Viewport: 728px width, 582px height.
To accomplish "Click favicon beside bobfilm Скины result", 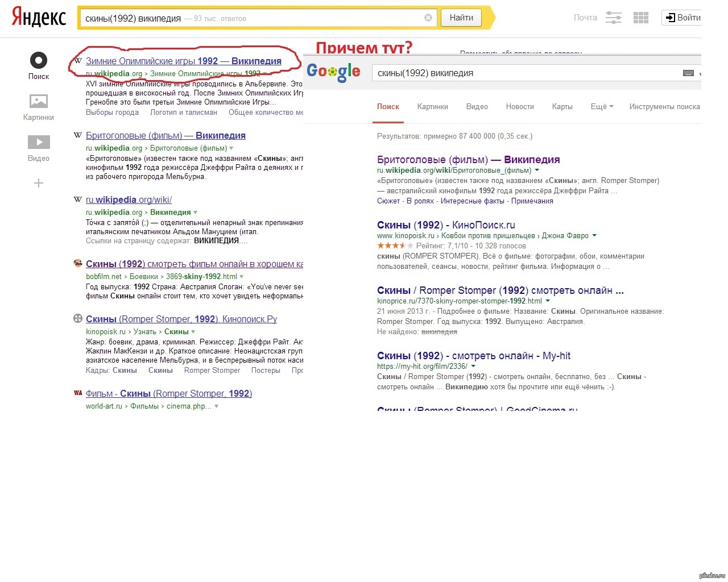I will click(x=78, y=263).
